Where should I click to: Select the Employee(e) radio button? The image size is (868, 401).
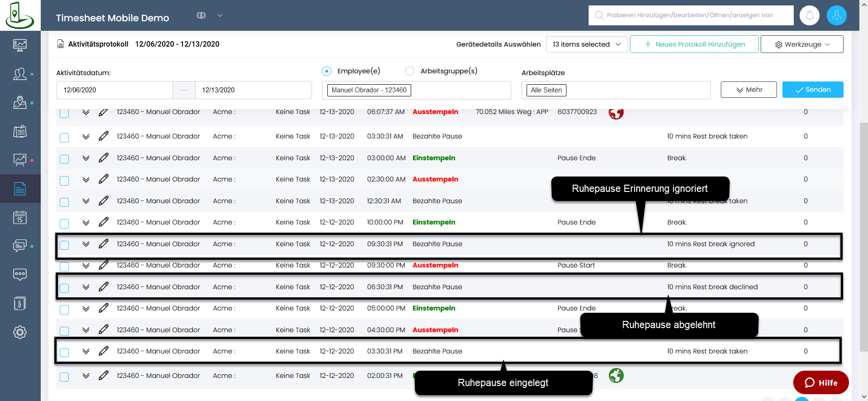[326, 71]
